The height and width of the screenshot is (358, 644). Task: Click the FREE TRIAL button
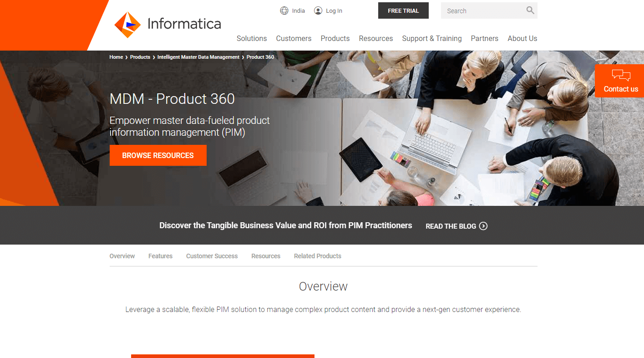click(403, 10)
